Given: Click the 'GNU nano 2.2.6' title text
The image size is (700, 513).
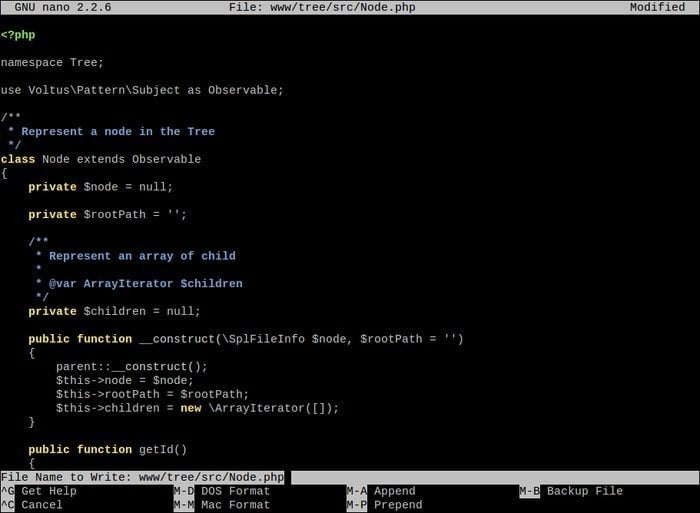Looking at the screenshot, I should pos(63,7).
